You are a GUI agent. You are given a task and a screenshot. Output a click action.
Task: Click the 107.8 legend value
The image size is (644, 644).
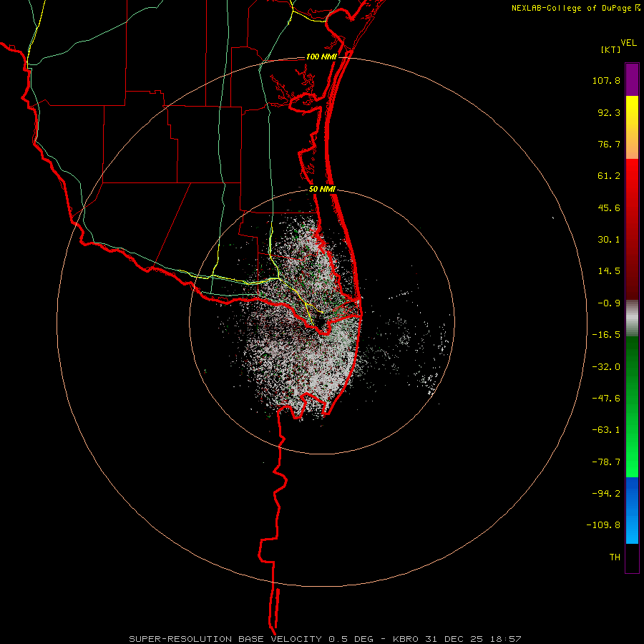pyautogui.click(x=606, y=80)
